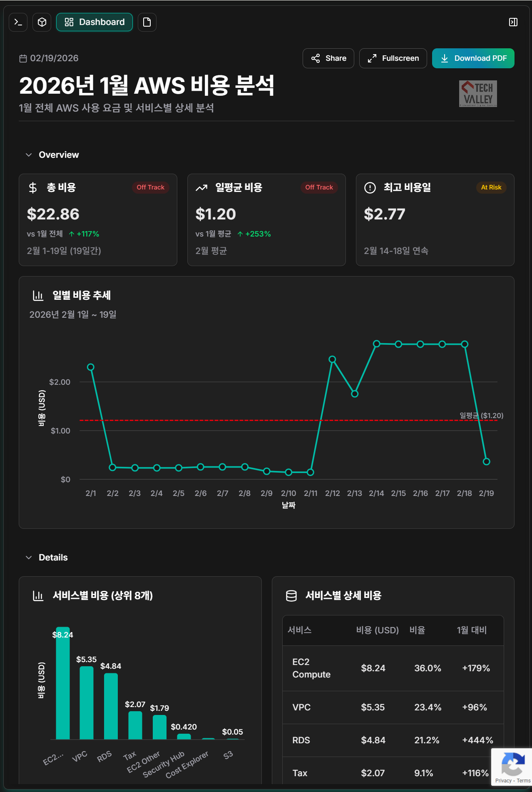Click the bar chart icon beside 서비스별 비용
Image resolution: width=532 pixels, height=792 pixels.
click(x=38, y=596)
